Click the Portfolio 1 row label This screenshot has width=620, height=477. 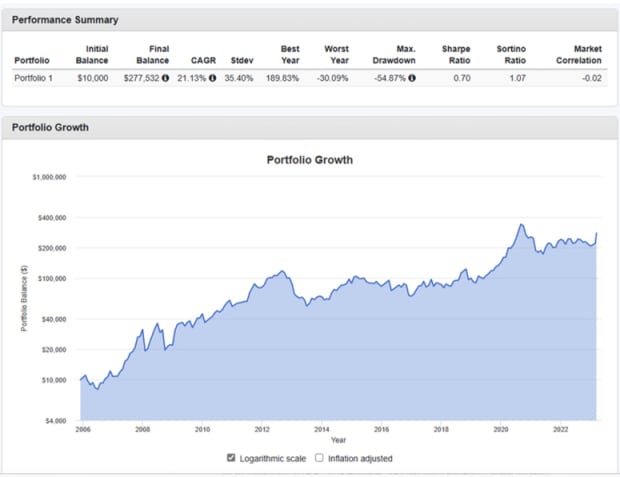pyautogui.click(x=33, y=78)
